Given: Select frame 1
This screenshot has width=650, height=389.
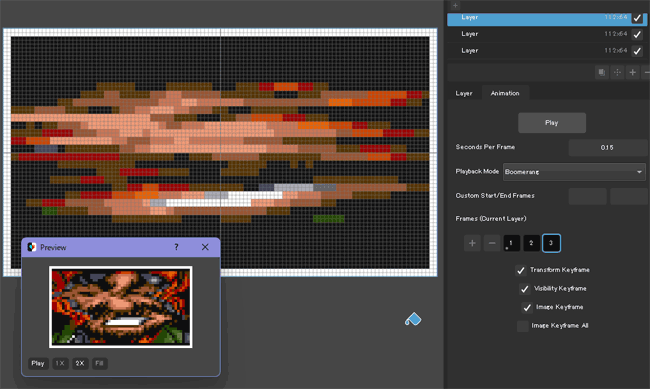Looking at the screenshot, I should click(512, 243).
